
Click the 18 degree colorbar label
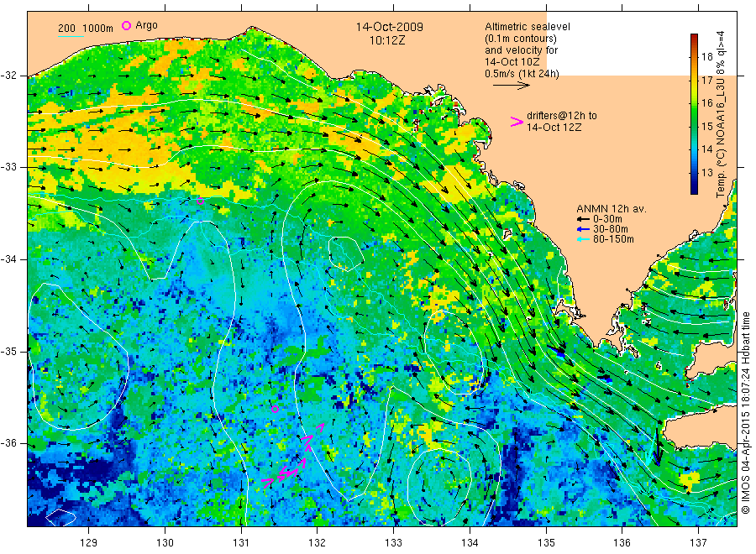click(706, 57)
